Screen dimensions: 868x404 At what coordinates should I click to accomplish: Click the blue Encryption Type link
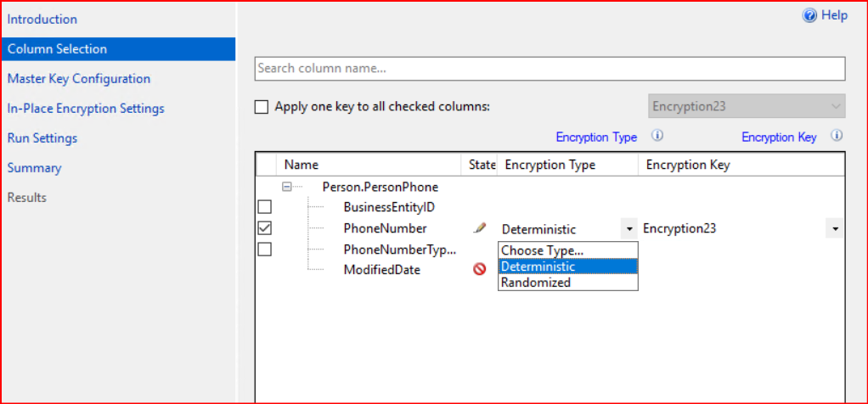596,137
